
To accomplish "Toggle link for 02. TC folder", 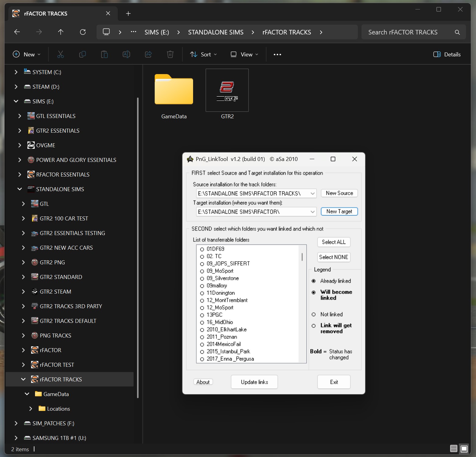I will pyautogui.click(x=202, y=256).
